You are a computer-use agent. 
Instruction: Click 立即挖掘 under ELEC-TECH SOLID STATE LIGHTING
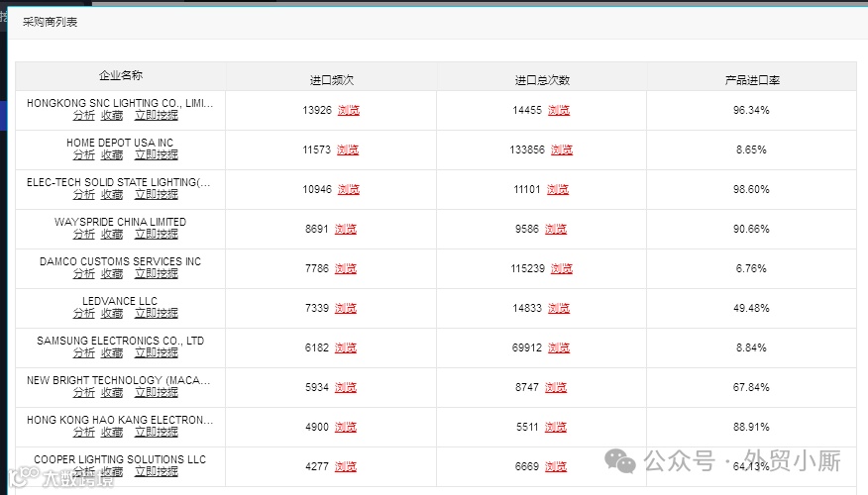(x=157, y=194)
